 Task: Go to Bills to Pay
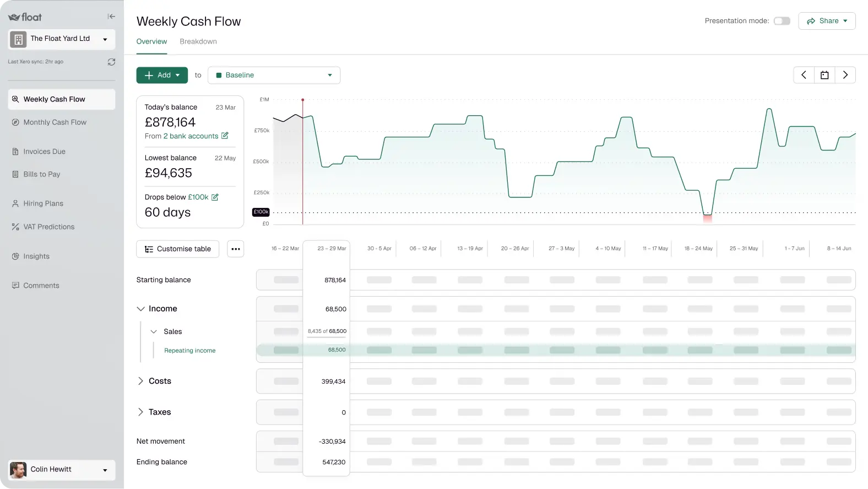(42, 174)
